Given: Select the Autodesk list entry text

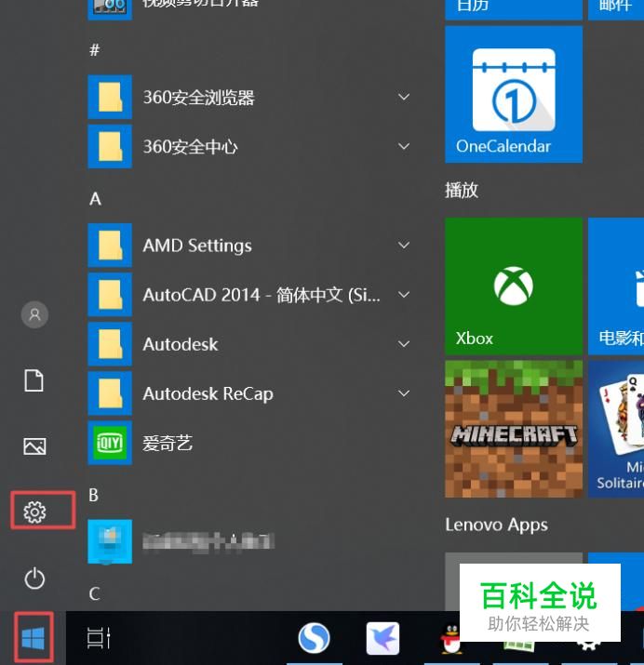Looking at the screenshot, I should tap(181, 344).
